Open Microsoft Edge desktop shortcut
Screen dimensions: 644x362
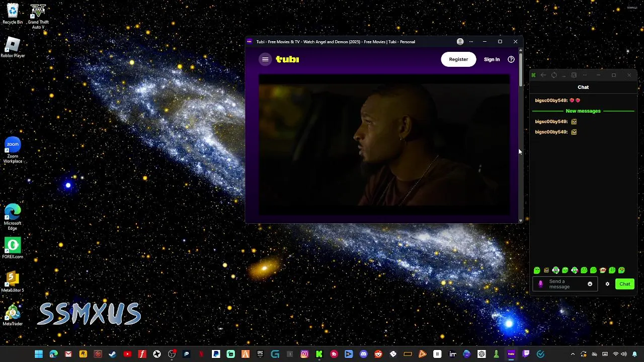[x=13, y=217]
